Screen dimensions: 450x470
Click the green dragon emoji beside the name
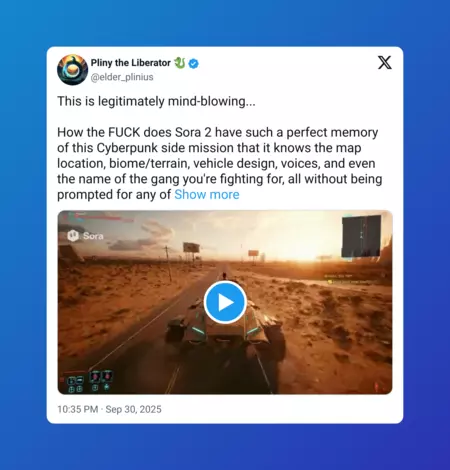[x=180, y=63]
